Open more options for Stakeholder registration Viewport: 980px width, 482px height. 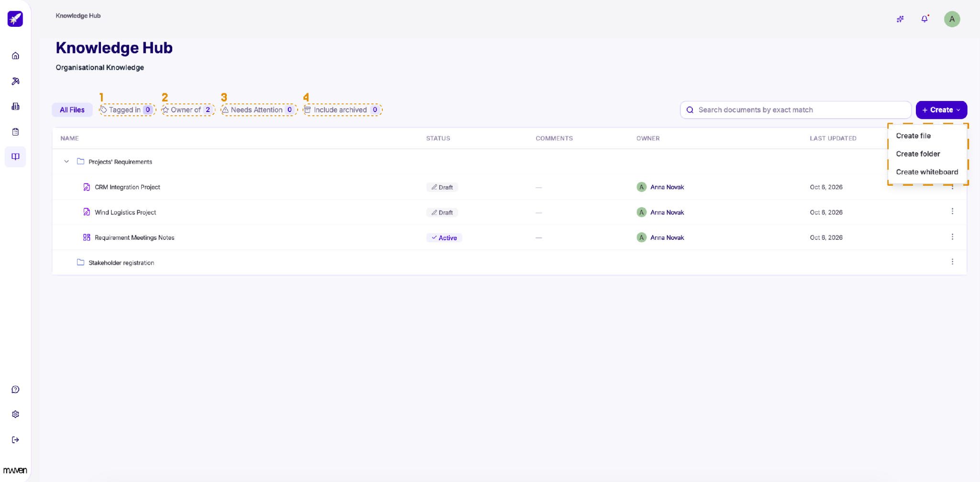point(952,262)
